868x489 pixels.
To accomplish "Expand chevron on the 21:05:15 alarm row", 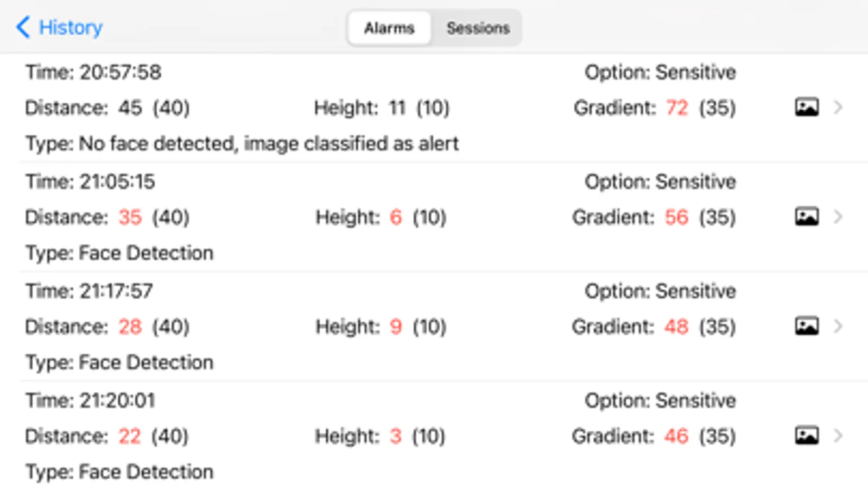I will pos(838,217).
